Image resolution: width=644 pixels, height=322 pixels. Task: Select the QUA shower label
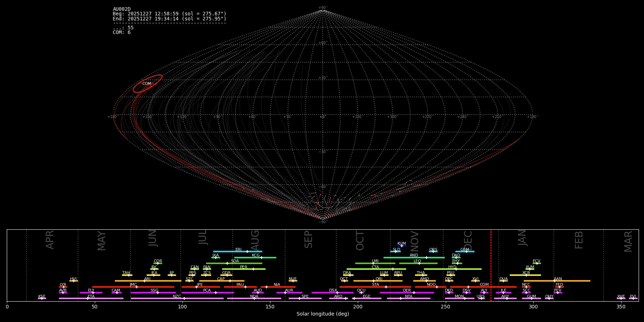pos(504,279)
